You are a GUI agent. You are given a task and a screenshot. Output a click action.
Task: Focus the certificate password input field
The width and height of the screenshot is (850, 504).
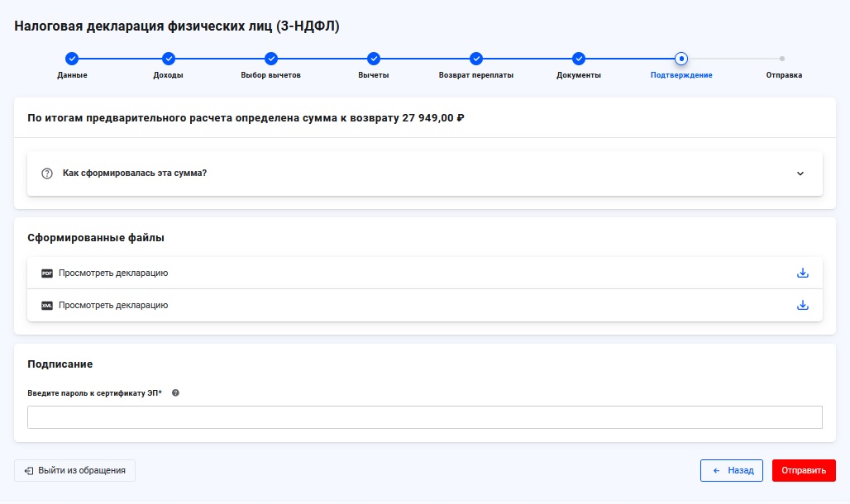(x=425, y=417)
